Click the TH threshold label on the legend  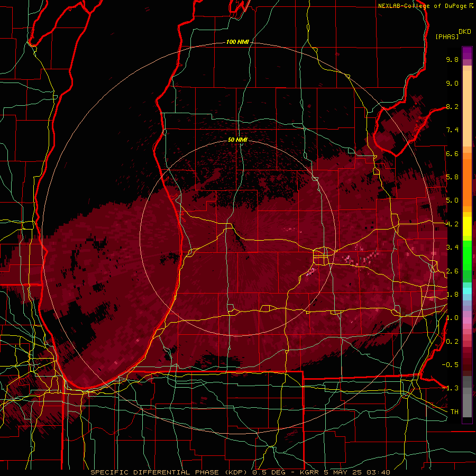click(454, 412)
